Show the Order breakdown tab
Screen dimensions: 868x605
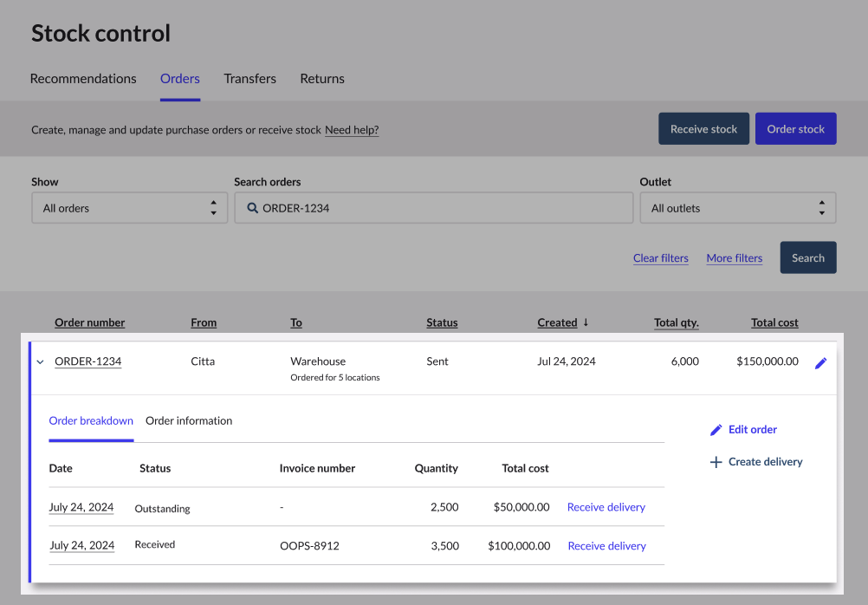pos(91,420)
